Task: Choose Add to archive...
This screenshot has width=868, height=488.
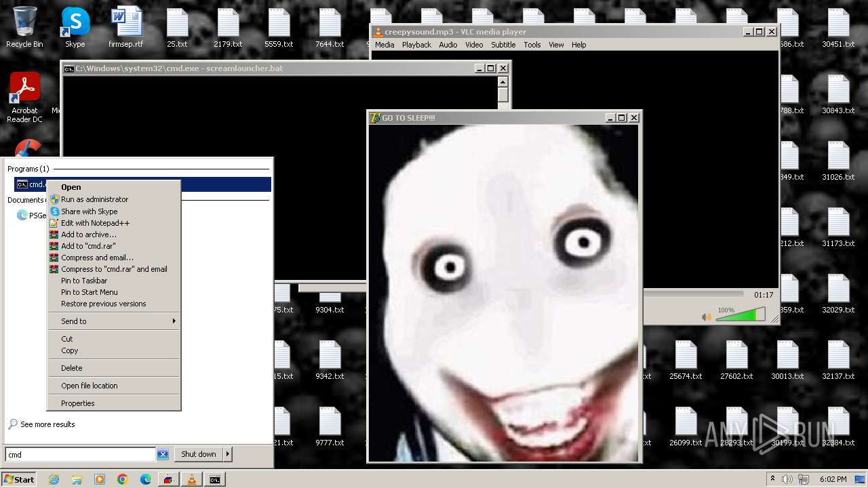Action: (x=113, y=235)
